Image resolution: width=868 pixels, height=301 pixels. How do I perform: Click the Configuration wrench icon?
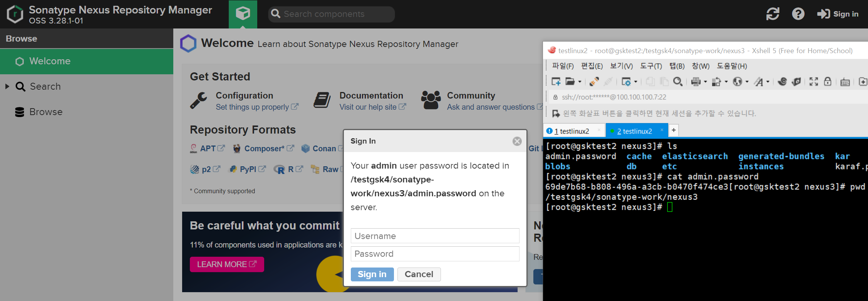pyautogui.click(x=199, y=101)
